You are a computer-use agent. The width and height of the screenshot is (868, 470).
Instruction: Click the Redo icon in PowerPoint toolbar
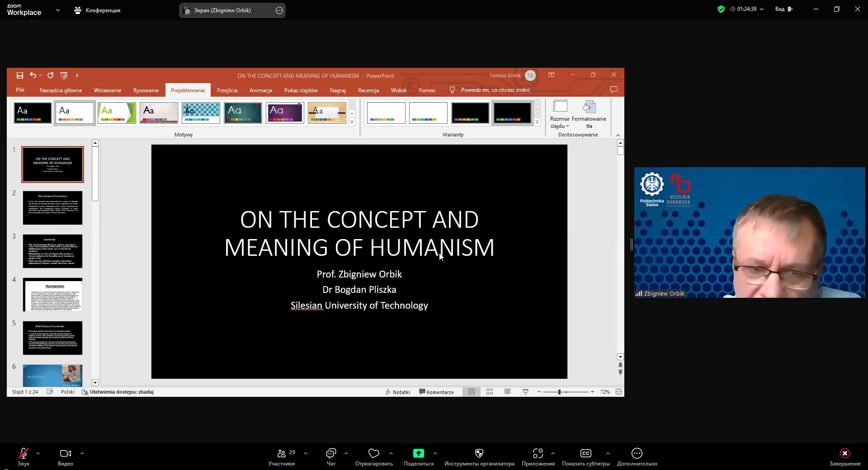pos(50,75)
